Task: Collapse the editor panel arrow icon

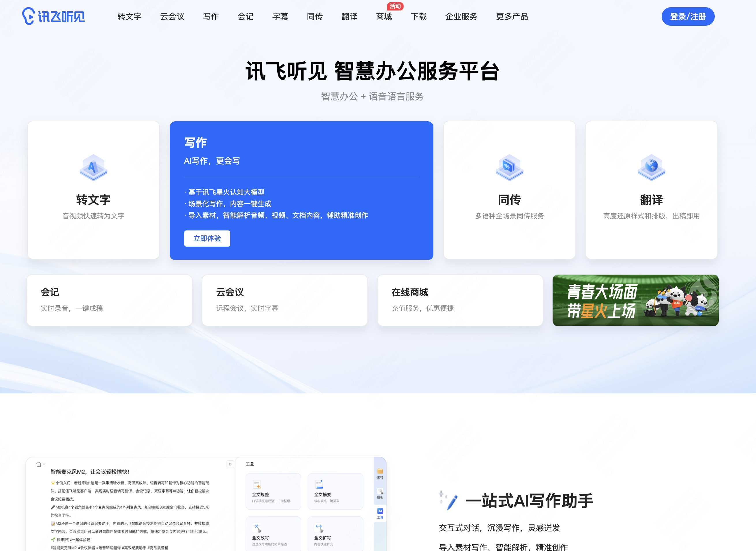Action: tap(230, 464)
